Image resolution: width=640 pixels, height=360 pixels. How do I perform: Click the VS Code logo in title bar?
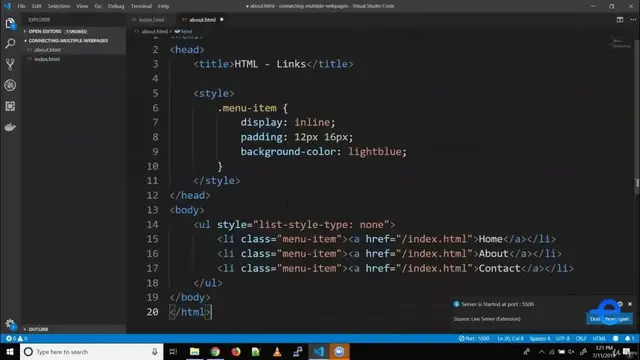(x=7, y=6)
